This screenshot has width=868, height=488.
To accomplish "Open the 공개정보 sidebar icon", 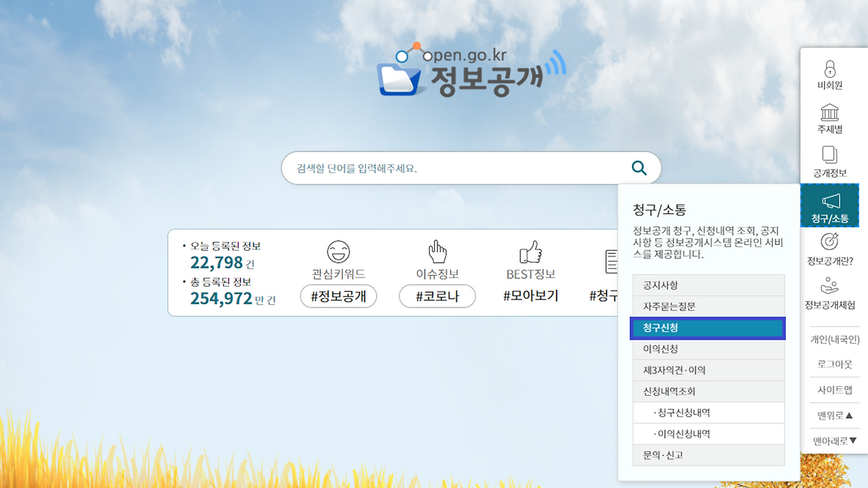I will tap(830, 161).
